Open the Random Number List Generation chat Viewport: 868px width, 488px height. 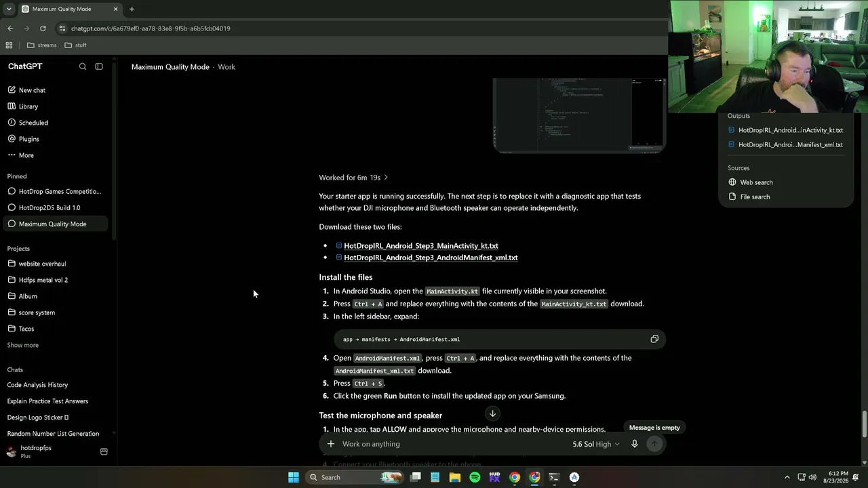point(54,434)
